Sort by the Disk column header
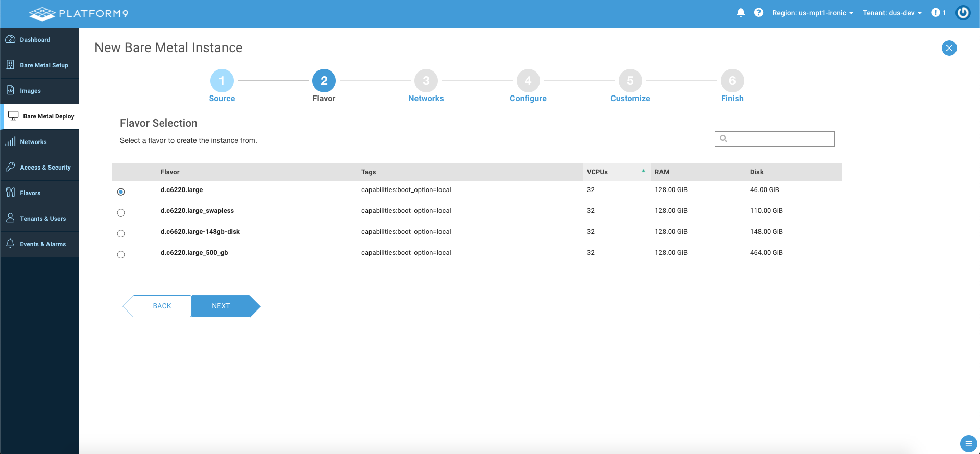980x454 pixels. coord(757,172)
